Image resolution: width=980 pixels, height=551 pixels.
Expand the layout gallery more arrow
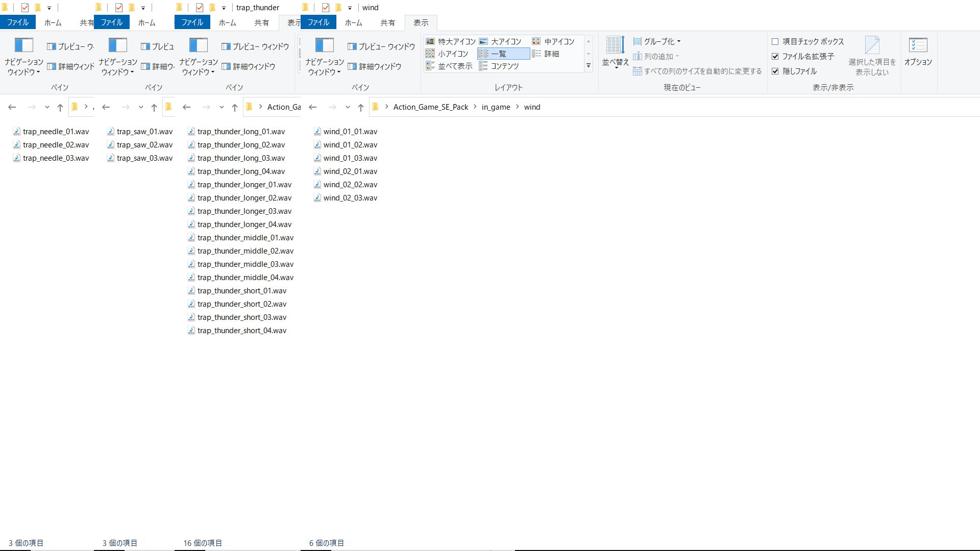click(589, 66)
